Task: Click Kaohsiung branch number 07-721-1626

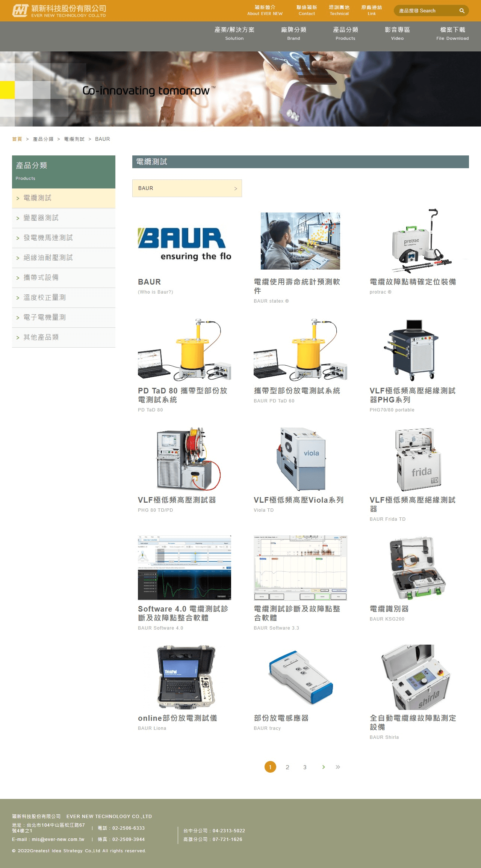Action: coord(227,839)
